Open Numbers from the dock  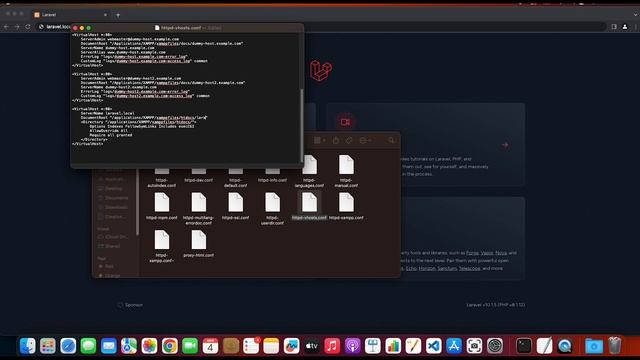click(393, 346)
